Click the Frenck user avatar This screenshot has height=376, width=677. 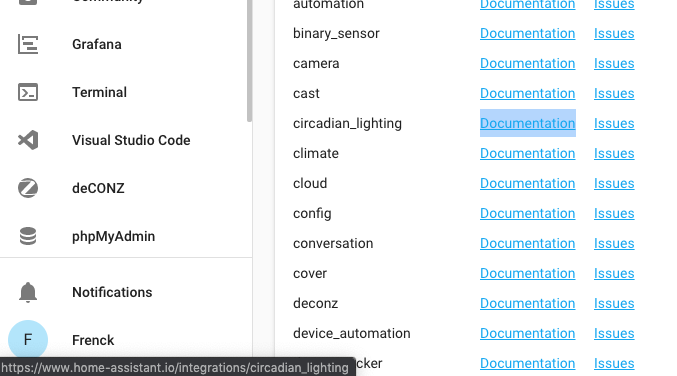pyautogui.click(x=28, y=340)
